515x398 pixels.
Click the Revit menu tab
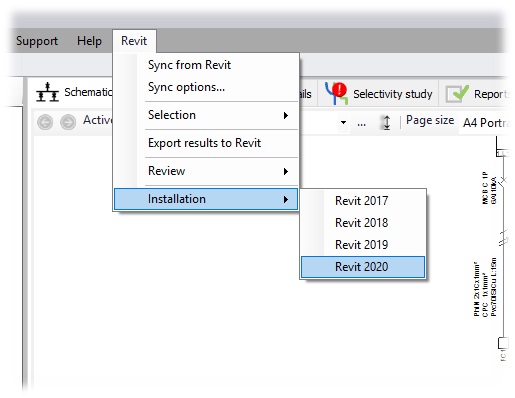pos(134,41)
